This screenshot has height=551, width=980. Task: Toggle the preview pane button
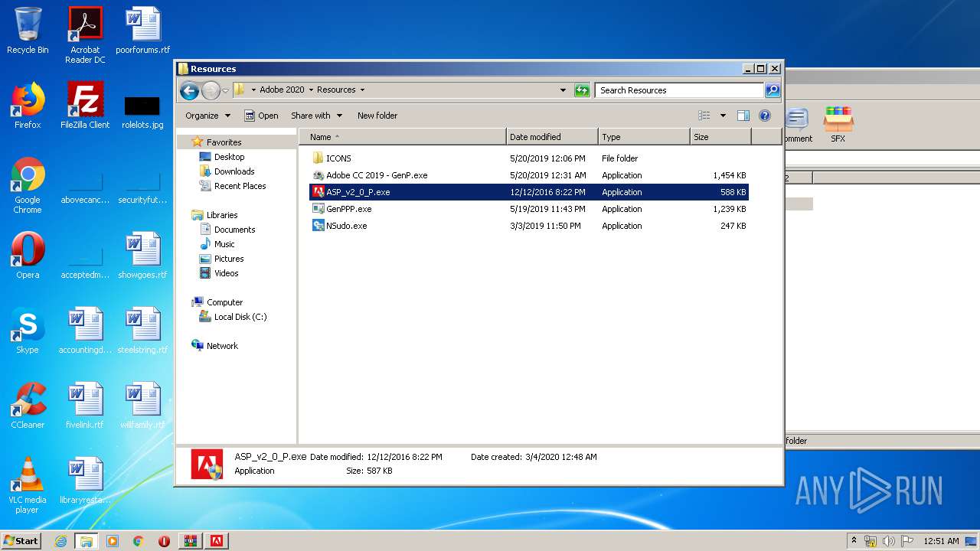[x=743, y=116]
